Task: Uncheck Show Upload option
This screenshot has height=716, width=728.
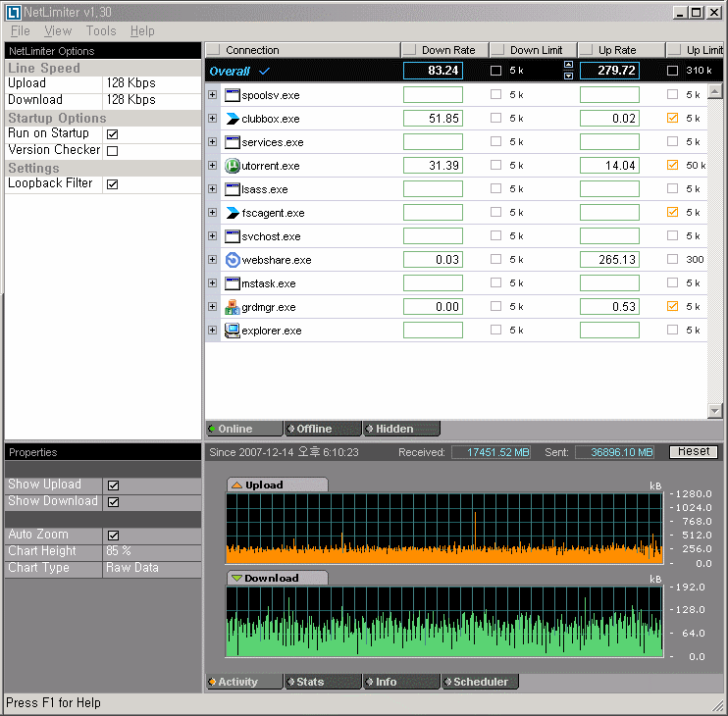Action: [x=113, y=486]
